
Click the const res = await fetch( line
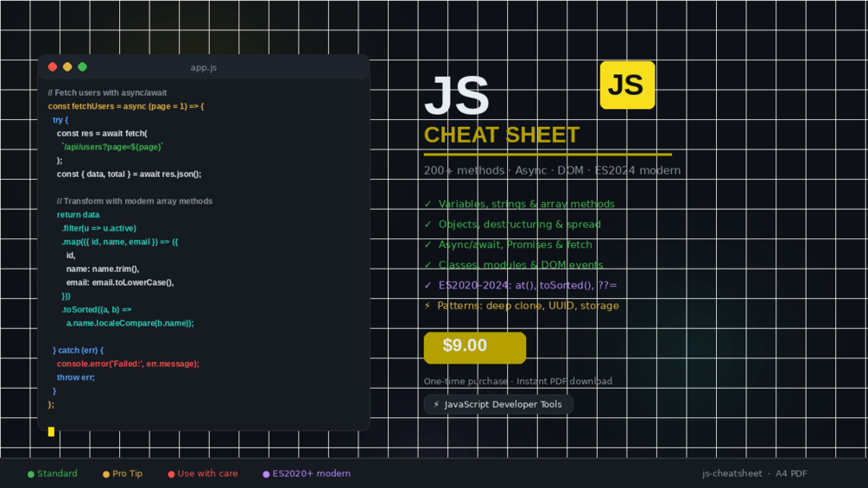tap(102, 133)
